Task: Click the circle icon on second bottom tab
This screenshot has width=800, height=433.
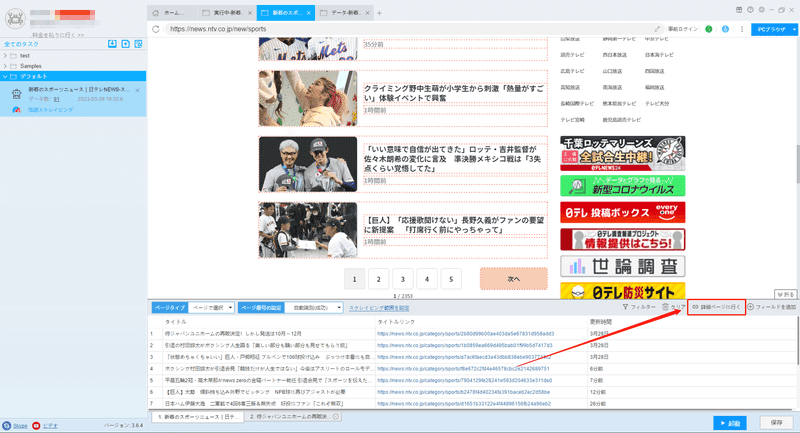Action: click(336, 417)
